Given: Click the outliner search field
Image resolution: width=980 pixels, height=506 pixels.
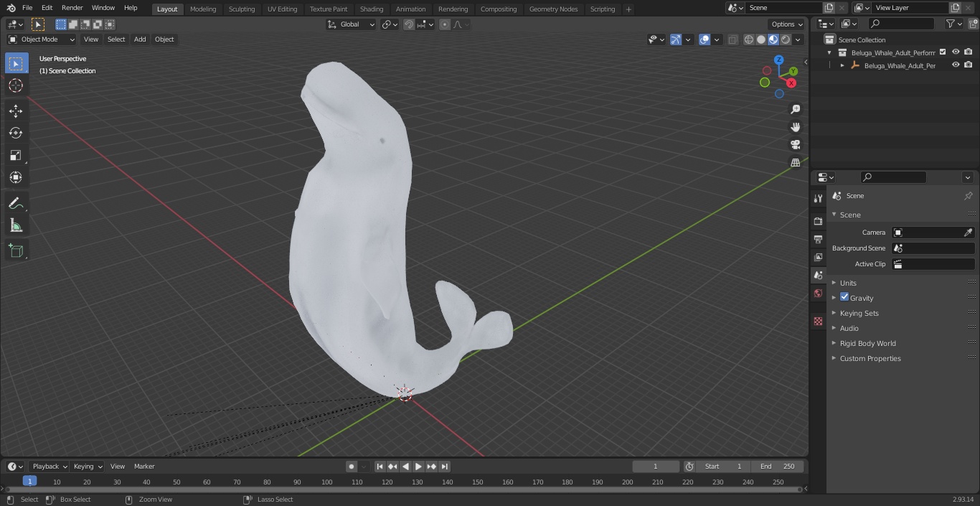Looking at the screenshot, I should coord(900,24).
